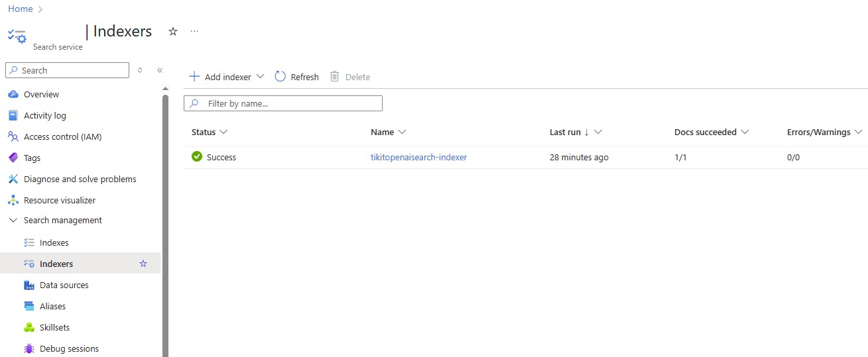868x357 pixels.
Task: Click the Refresh icon in toolbar
Action: pos(280,77)
